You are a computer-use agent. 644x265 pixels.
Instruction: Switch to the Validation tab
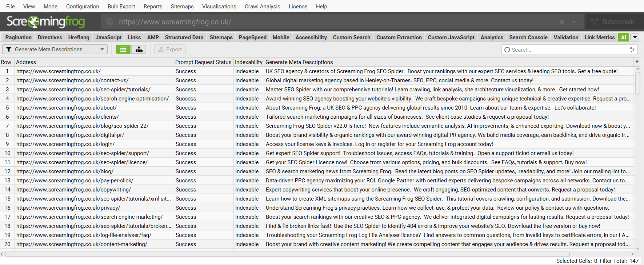[566, 37]
